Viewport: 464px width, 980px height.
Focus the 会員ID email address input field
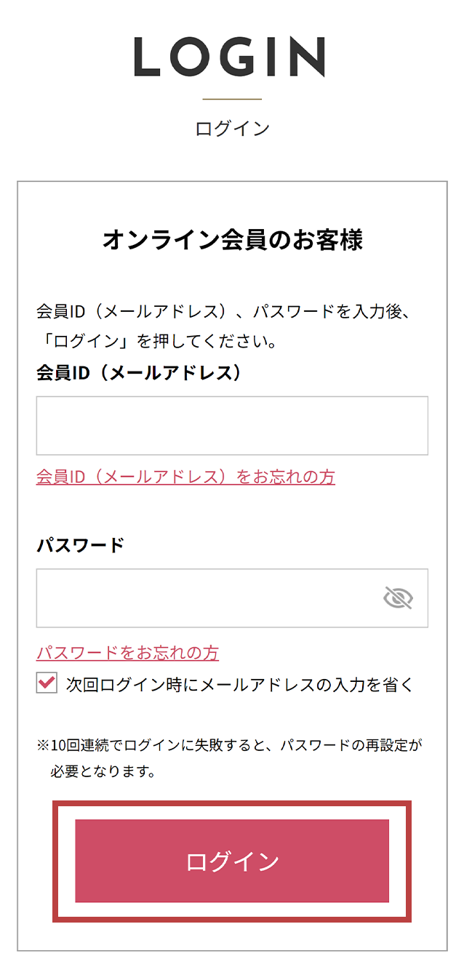[232, 425]
